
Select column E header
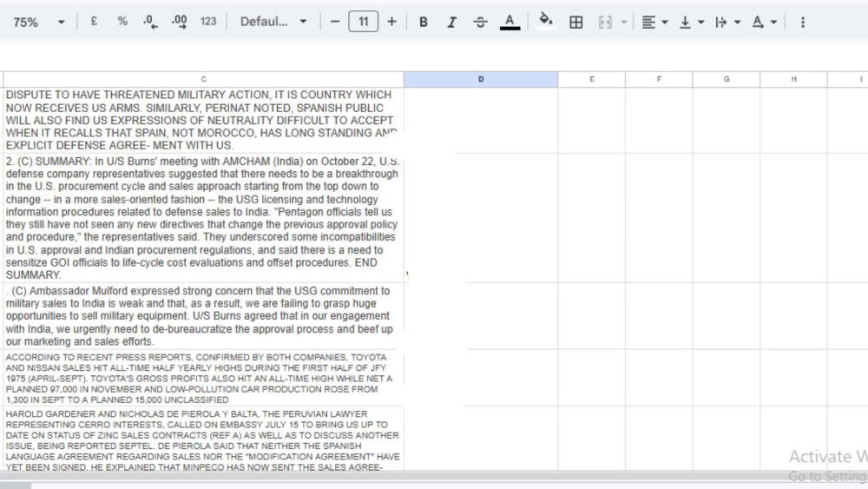pyautogui.click(x=592, y=79)
